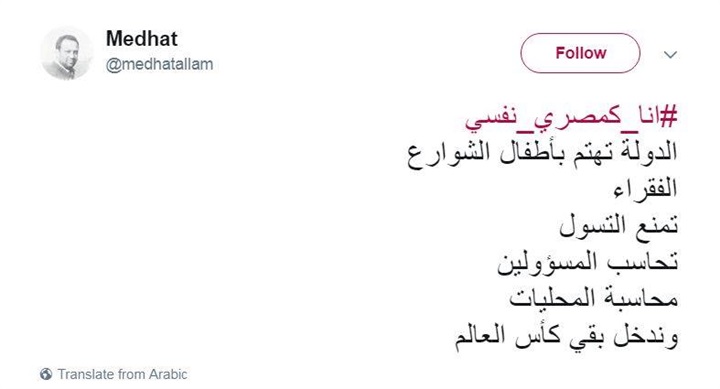Open the tweet options chevron dropdown
The image size is (720, 389).
(670, 55)
